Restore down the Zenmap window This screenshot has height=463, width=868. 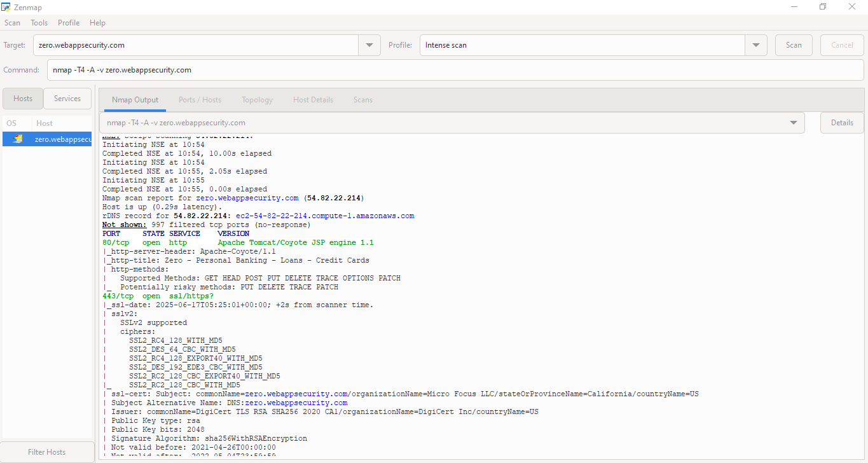pos(823,7)
